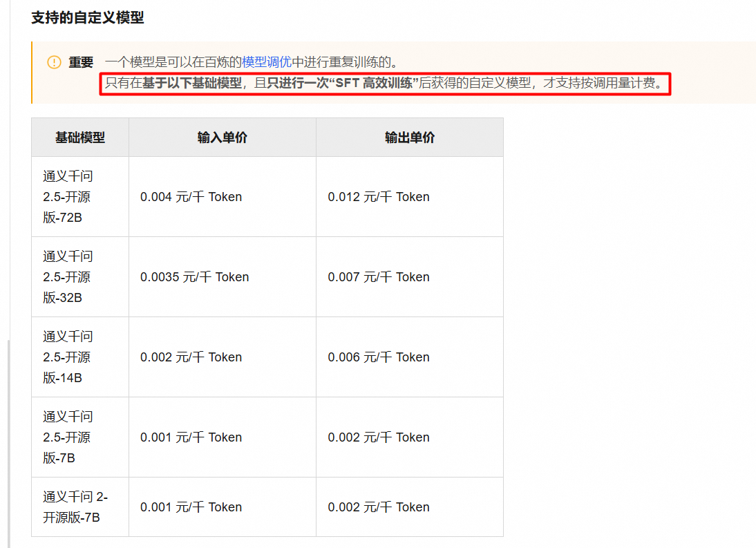
Task: Select the 基础模型 column header
Action: 80,138
